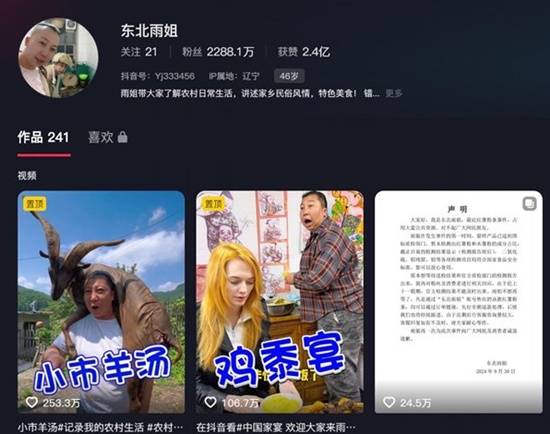550x434 pixels.
Task: Click the 视频 section label
Action: (27, 175)
